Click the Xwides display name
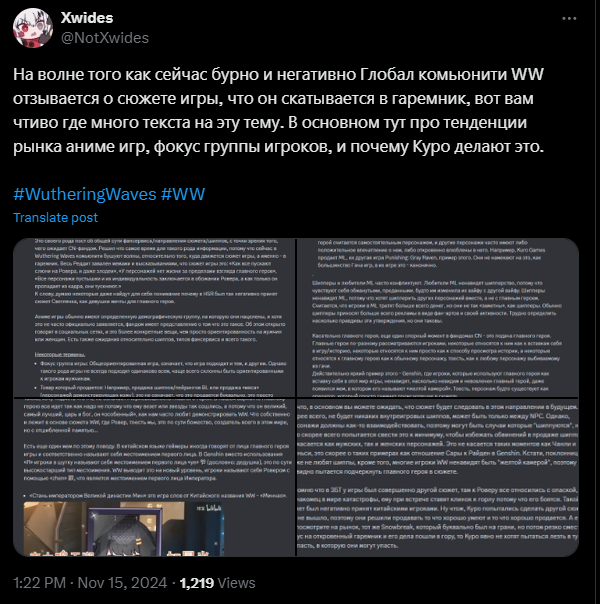600x604 pixels. (x=87, y=18)
